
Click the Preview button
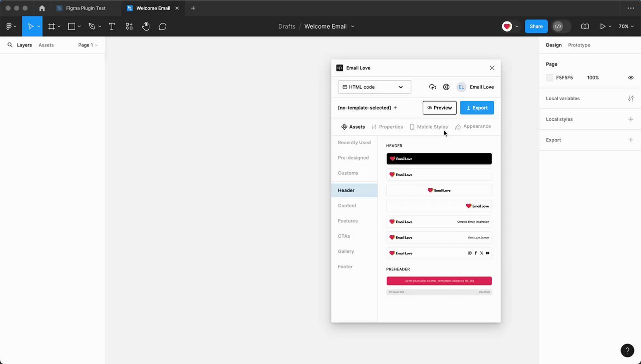click(x=440, y=108)
